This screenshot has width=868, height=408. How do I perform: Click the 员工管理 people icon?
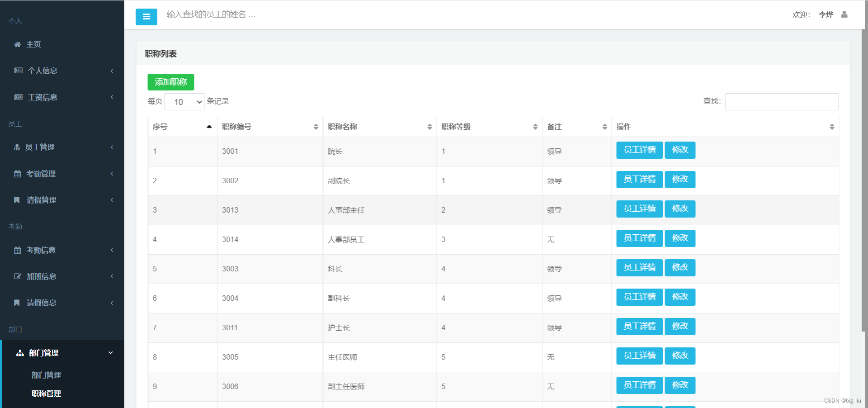click(x=17, y=147)
